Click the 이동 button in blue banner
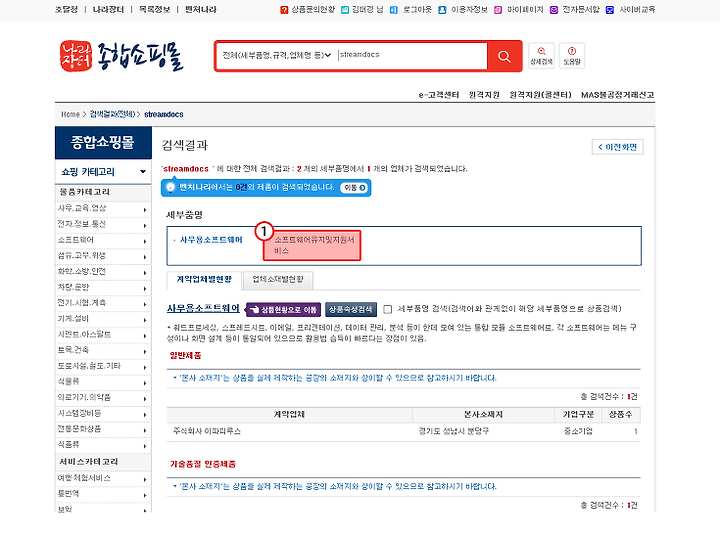Image resolution: width=720 pixels, height=537 pixels. (355, 188)
